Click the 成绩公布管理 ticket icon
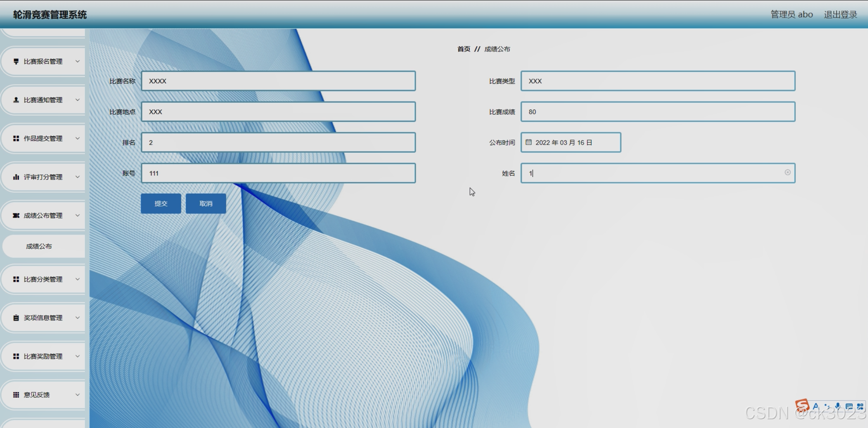 click(x=16, y=215)
